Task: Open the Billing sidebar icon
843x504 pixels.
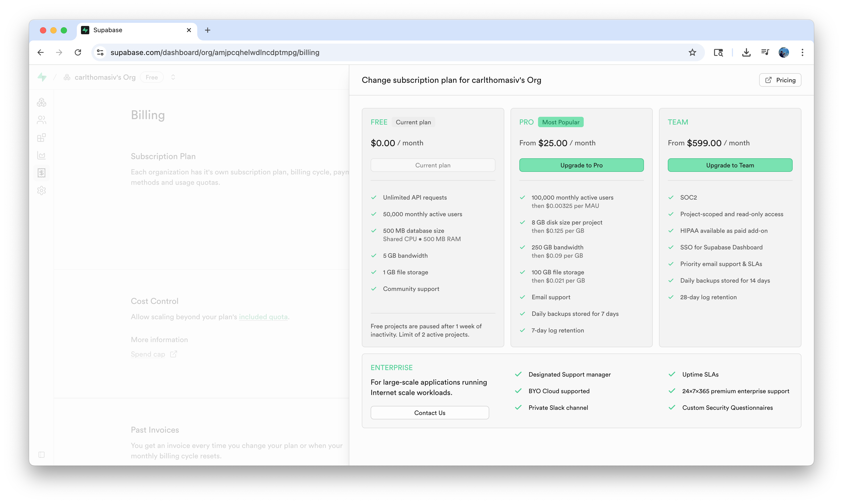Action: (x=42, y=173)
